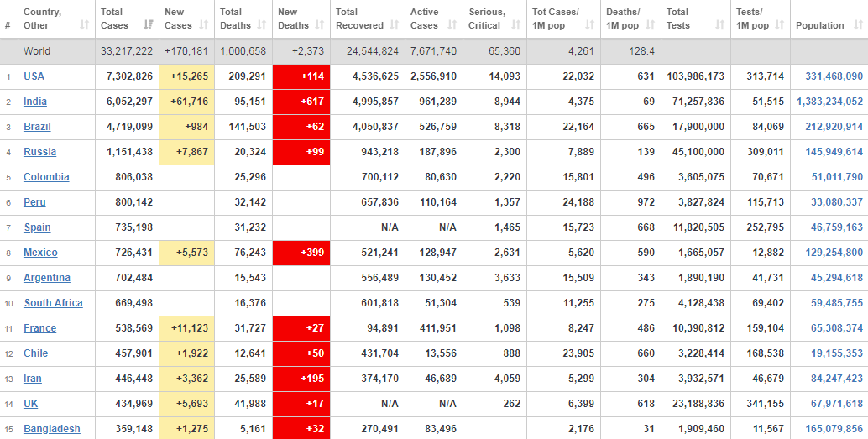The width and height of the screenshot is (868, 439).
Task: Open the Chile country link
Action: pos(35,353)
